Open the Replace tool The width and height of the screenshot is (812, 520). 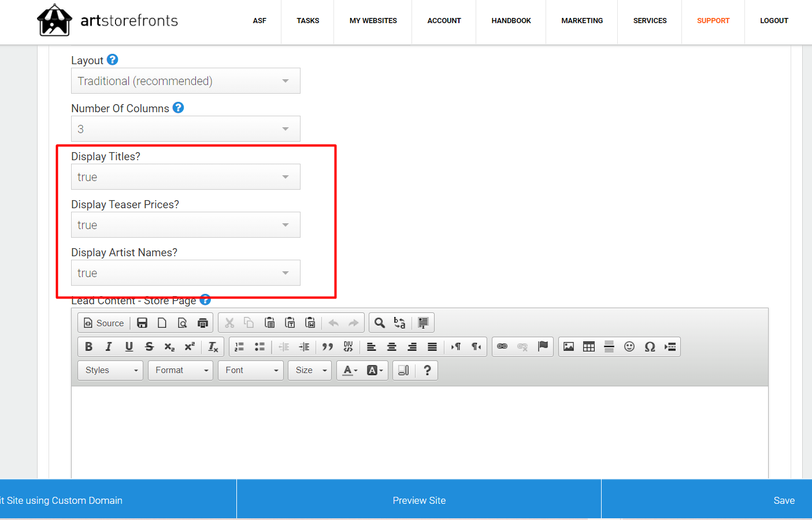point(399,323)
